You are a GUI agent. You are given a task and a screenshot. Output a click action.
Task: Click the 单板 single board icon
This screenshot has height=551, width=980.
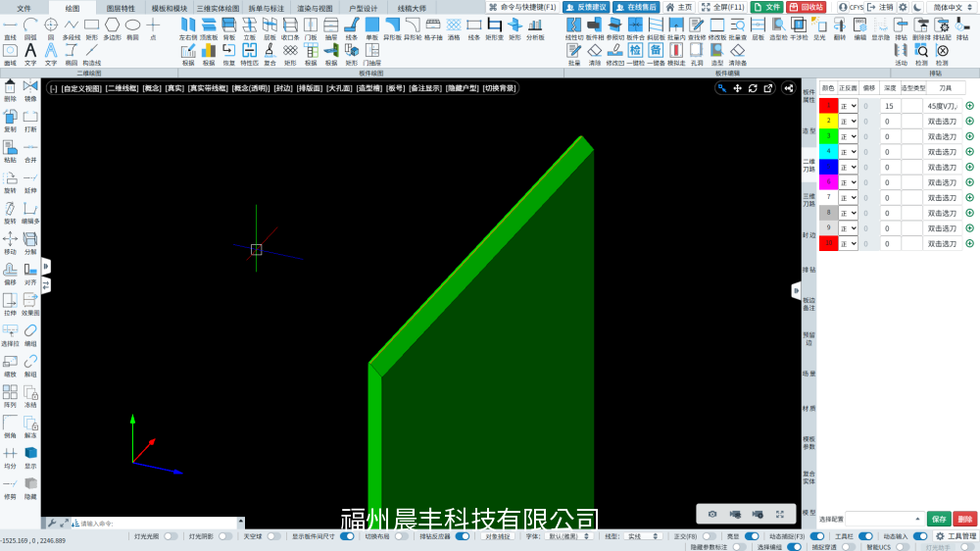(x=371, y=28)
